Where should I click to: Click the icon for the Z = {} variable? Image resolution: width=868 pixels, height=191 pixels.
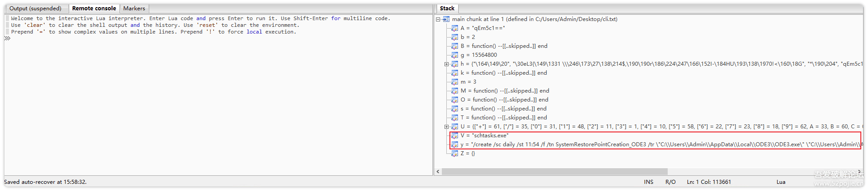454,153
